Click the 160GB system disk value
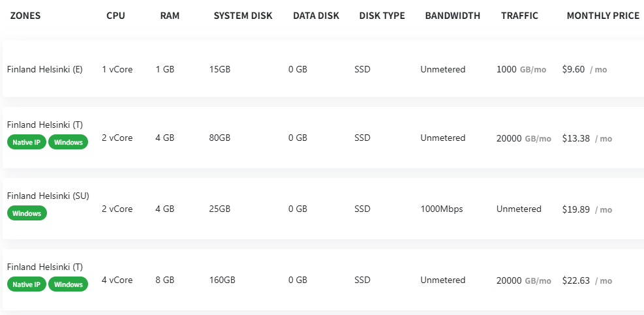The width and height of the screenshot is (644, 315). (222, 280)
